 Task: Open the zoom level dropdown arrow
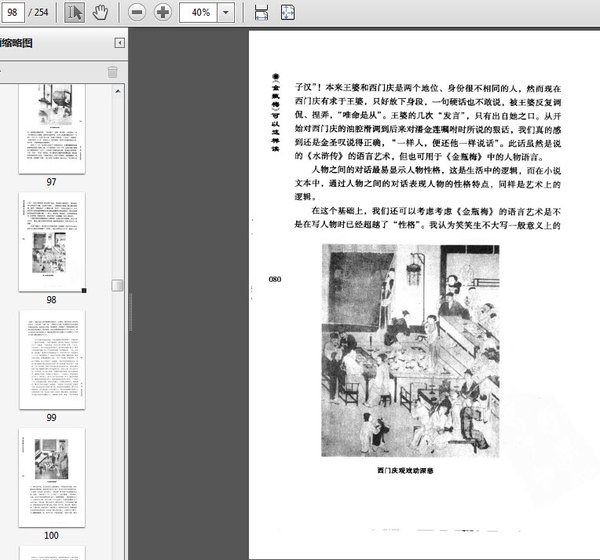click(226, 12)
